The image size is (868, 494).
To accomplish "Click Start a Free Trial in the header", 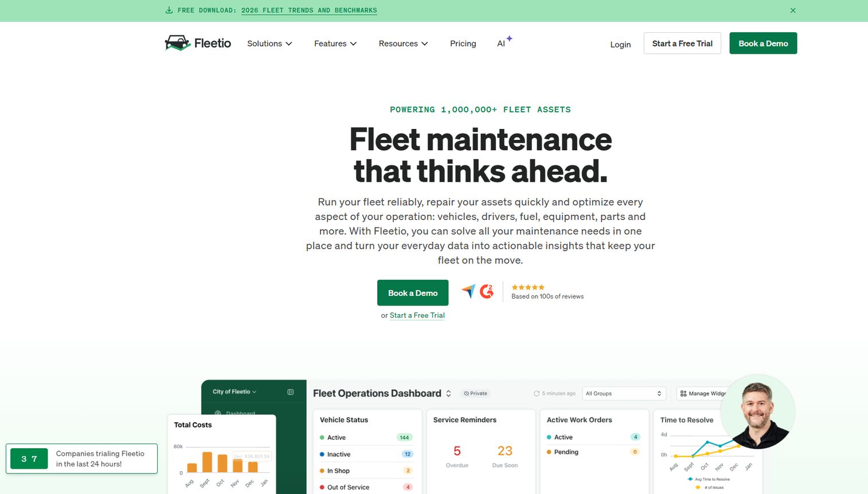I will [682, 44].
